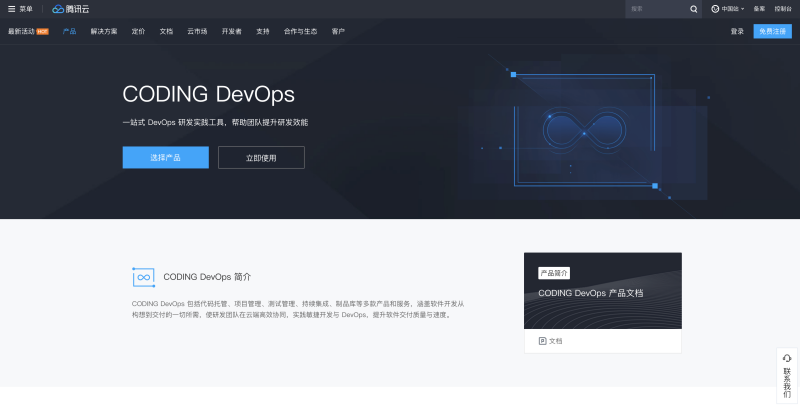The width and height of the screenshot is (800, 405).
Task: Click the headset customer service icon
Action: (787, 358)
